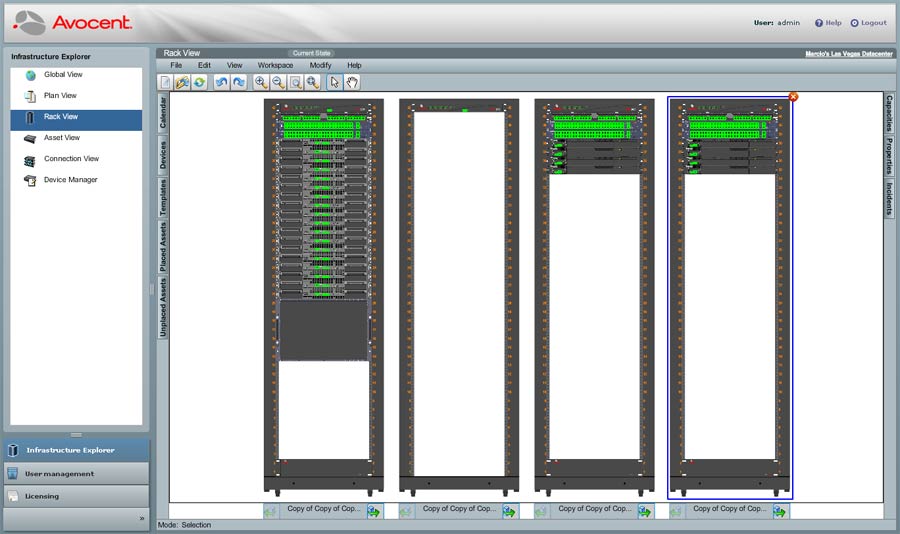Click the green next arrow under the last rack
Screen dimensions: 900x534
coord(780,511)
